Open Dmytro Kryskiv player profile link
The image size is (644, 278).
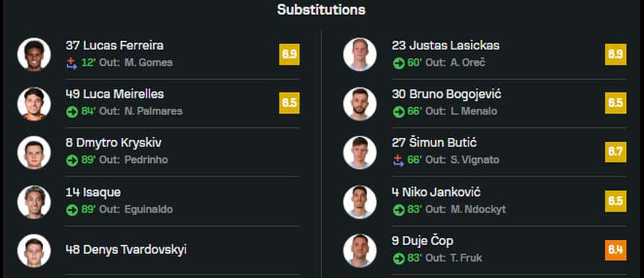point(113,143)
